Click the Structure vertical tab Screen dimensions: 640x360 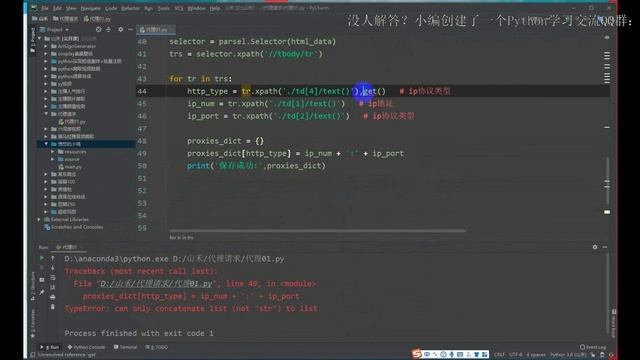33,286
